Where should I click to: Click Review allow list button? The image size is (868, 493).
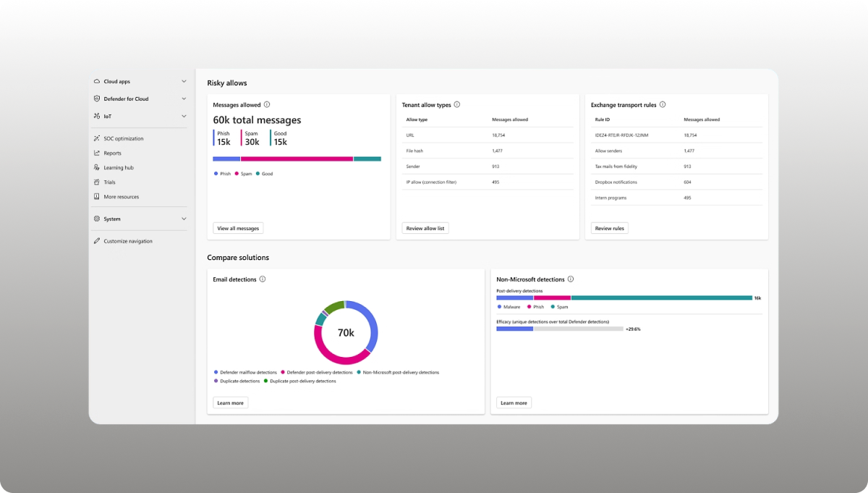pyautogui.click(x=426, y=228)
